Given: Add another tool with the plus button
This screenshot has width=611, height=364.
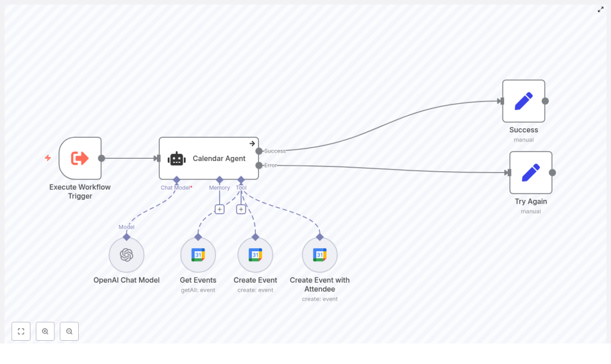Looking at the screenshot, I should [241, 209].
